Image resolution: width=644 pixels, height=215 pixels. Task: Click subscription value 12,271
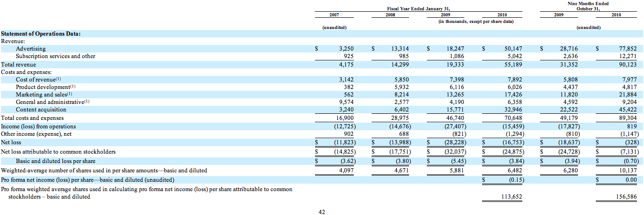tap(627, 56)
